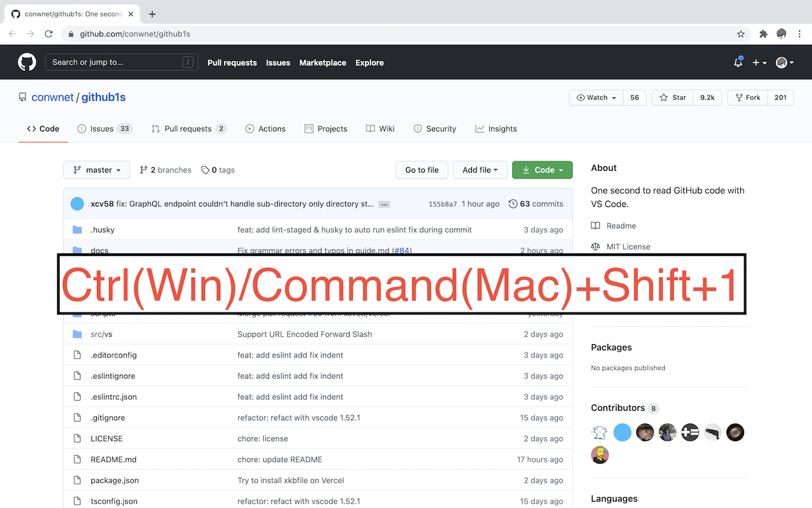Click the GitHub Octocat logo
Screen dimensions: 812x508
[x=27, y=62]
